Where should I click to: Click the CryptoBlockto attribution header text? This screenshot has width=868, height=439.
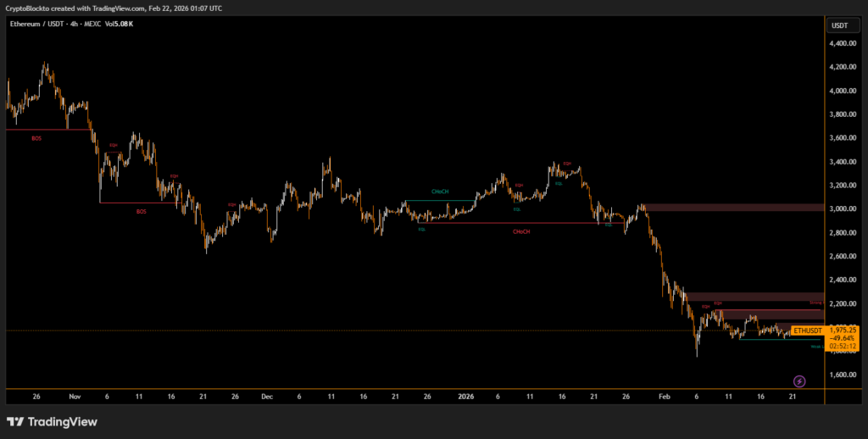click(114, 8)
